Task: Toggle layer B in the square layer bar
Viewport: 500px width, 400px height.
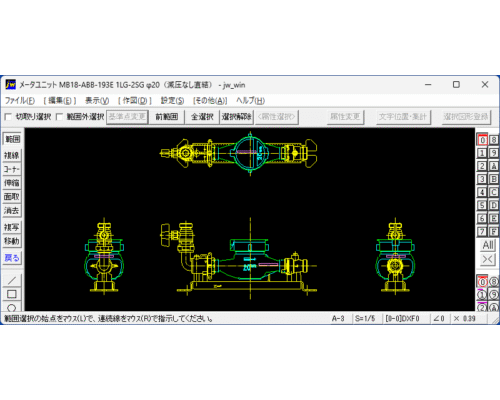Action: 494,179
